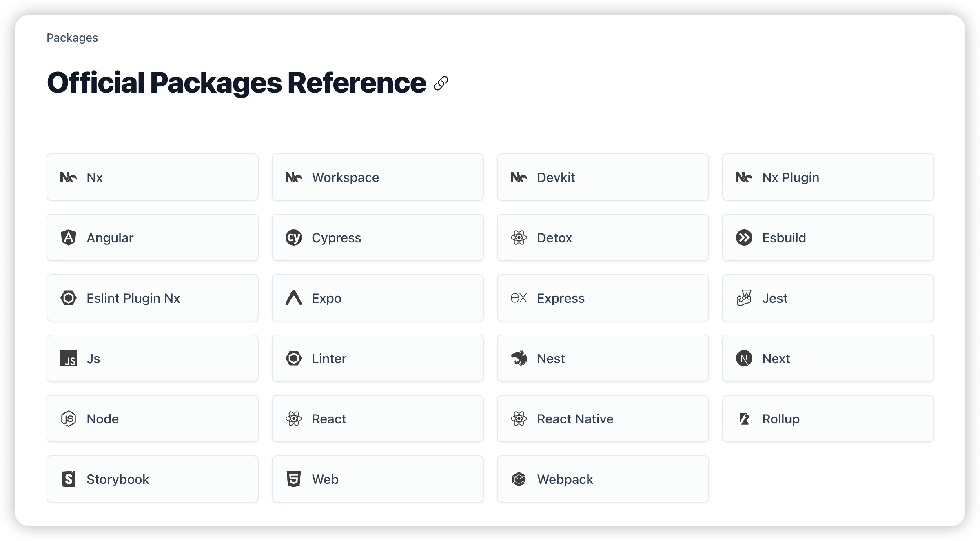980x541 pixels.
Task: Click the Esbuild double-arrow icon
Action: [x=744, y=237]
